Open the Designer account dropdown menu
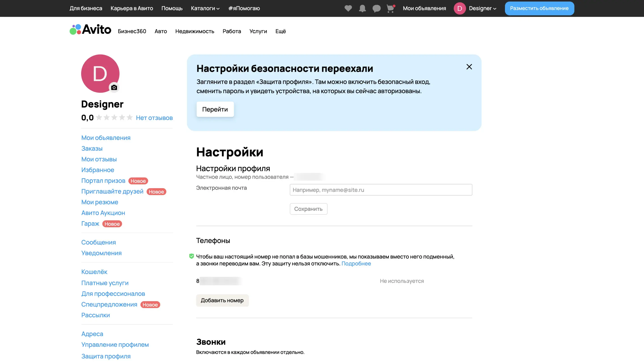 pos(483,8)
